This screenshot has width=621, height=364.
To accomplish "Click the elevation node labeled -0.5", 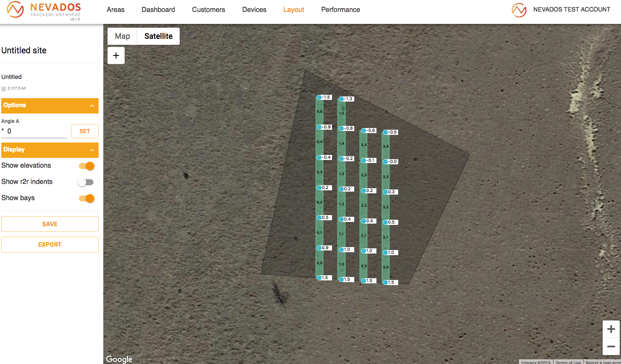I will (385, 132).
